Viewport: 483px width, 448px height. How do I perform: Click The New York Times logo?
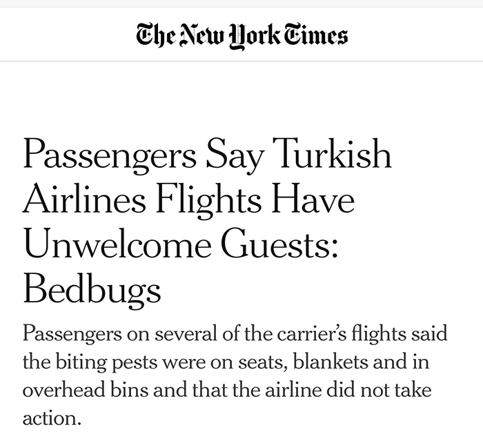pos(241,36)
